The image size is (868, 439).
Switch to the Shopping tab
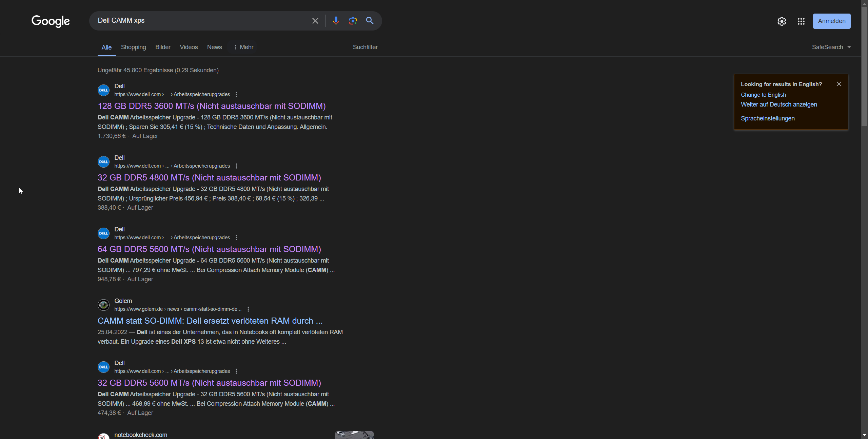pos(133,47)
